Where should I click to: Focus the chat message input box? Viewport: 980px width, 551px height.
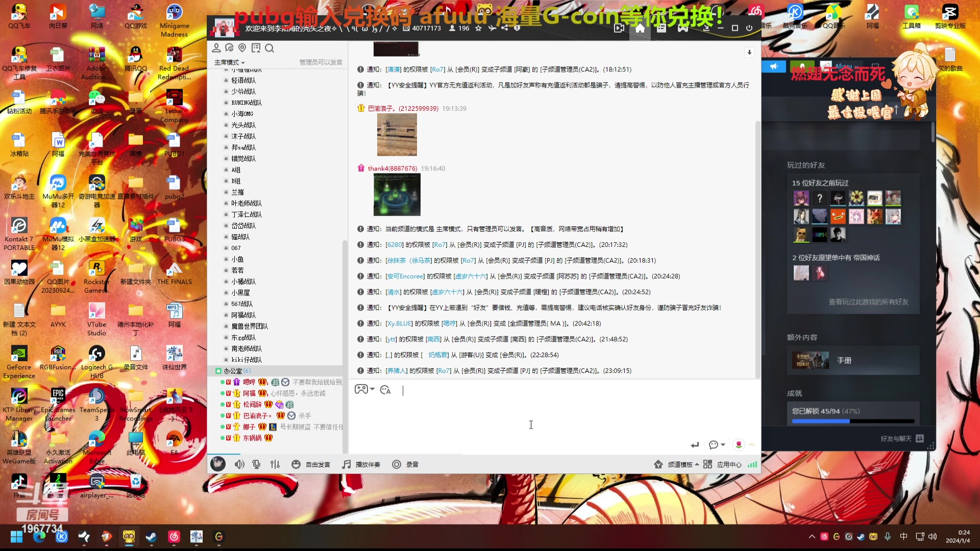coord(554,416)
